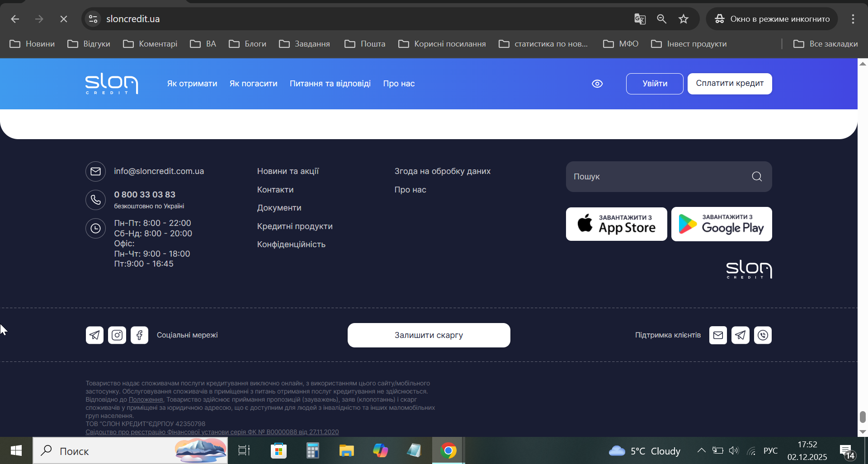This screenshot has width=868, height=464.
Task: Open the Chrome three-dot menu
Action: coord(853,19)
